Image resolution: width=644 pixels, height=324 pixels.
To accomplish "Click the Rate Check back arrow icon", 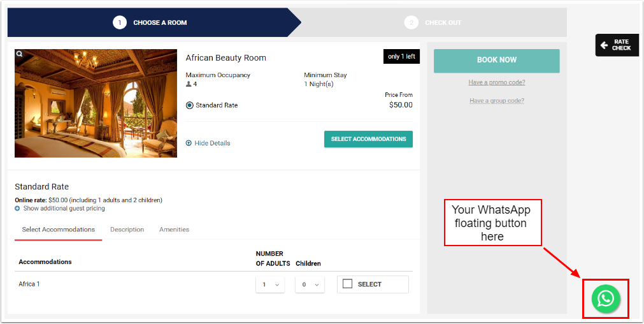I will point(604,45).
